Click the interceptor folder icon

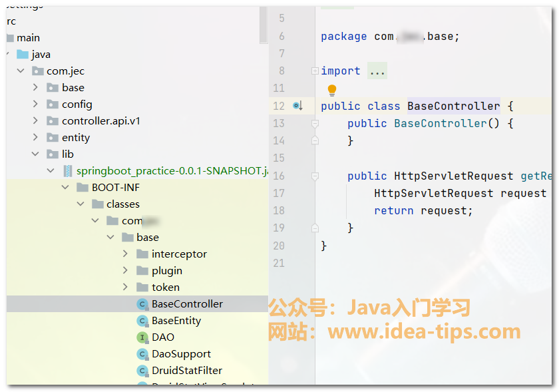(142, 254)
